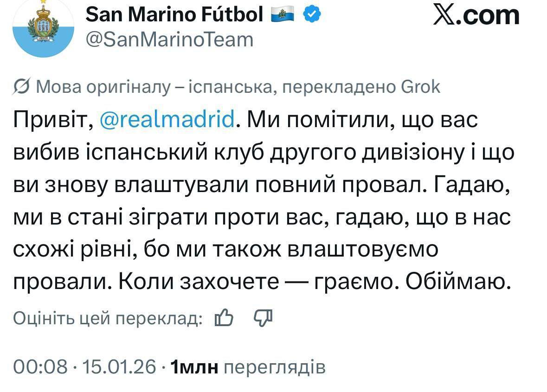This screenshot has width=547, height=392.
Task: Rate the translation with thumbs up
Action: (224, 318)
